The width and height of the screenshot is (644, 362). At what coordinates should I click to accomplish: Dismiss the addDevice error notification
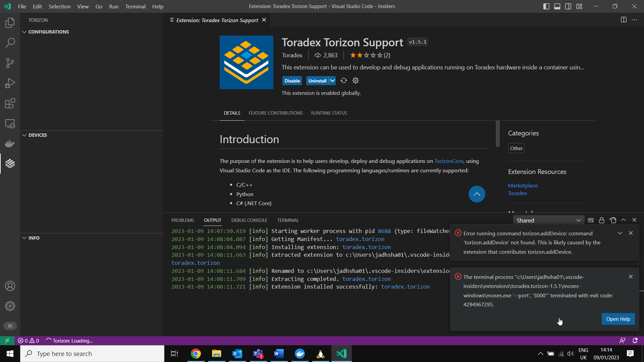tap(631, 233)
